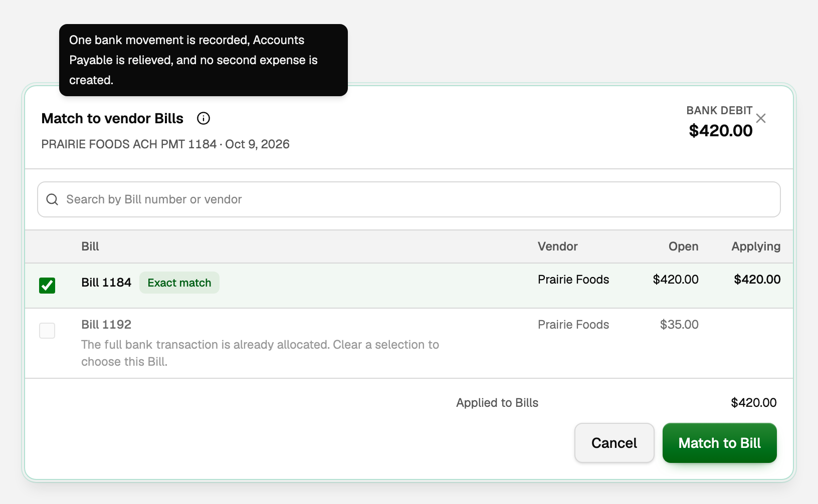
Task: Click the Match to vendor Bills title
Action: 112,118
